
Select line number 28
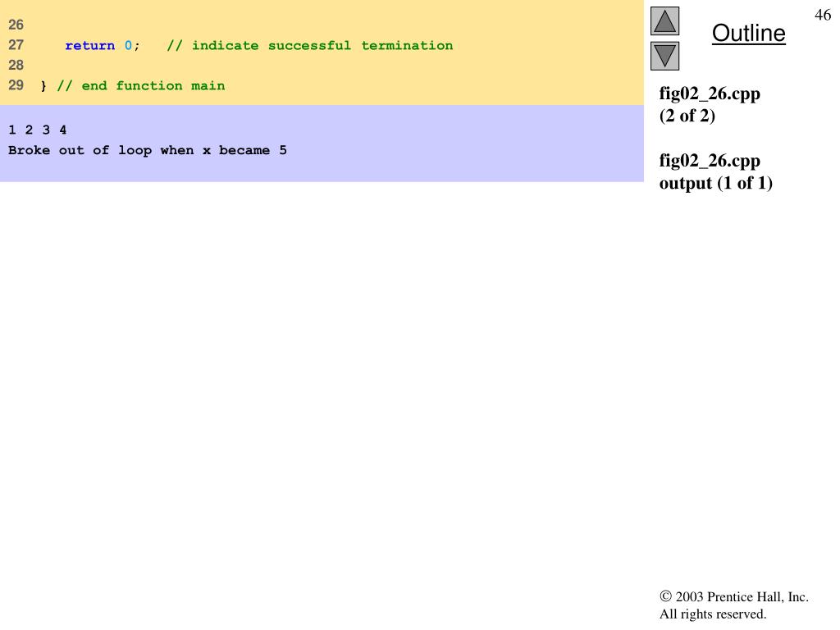pyautogui.click(x=16, y=66)
